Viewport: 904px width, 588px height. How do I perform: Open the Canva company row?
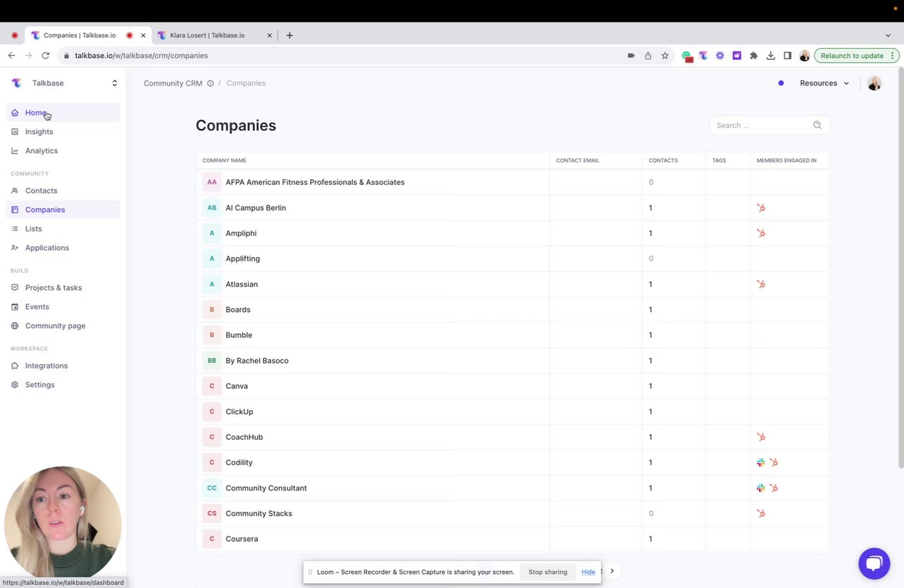512,386
